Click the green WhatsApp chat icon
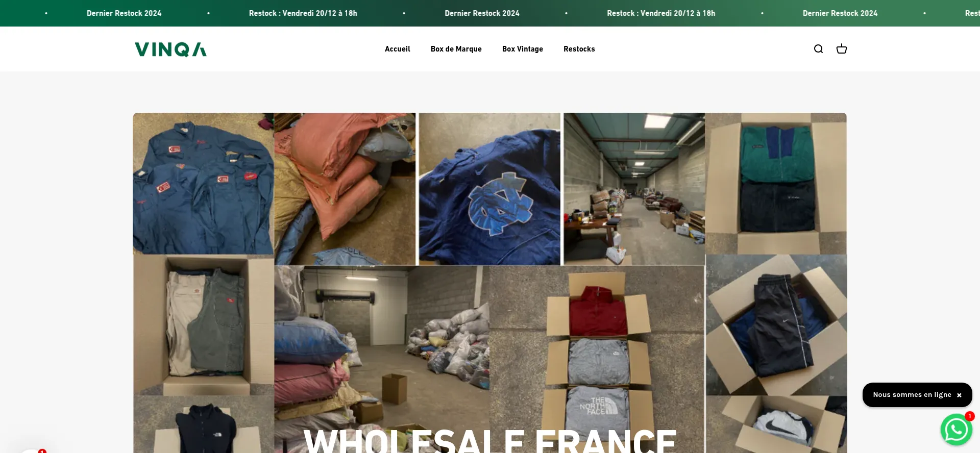980x453 pixels. coord(956,430)
